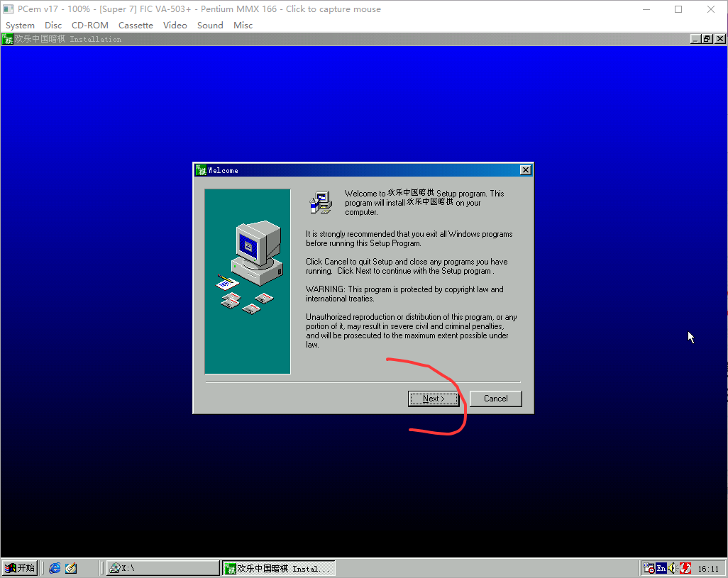
Task: Click the 'Unauthorized reproduction or distribution' paragraph
Action: [x=411, y=330]
